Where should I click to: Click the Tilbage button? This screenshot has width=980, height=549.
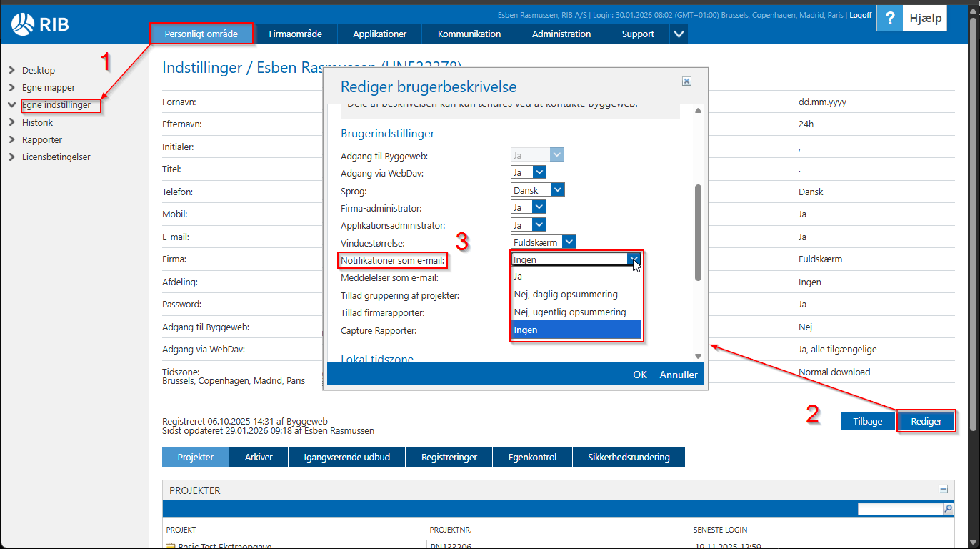coord(868,421)
